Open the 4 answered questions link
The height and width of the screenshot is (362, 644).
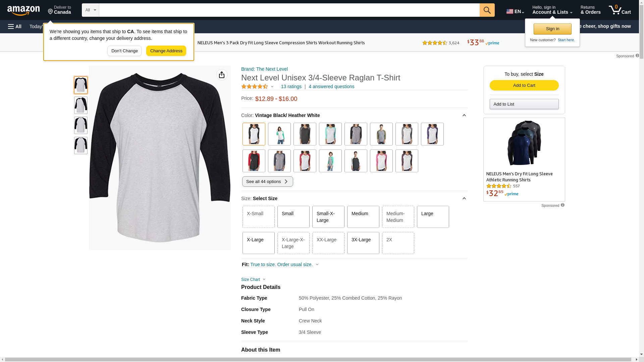coord(331,86)
